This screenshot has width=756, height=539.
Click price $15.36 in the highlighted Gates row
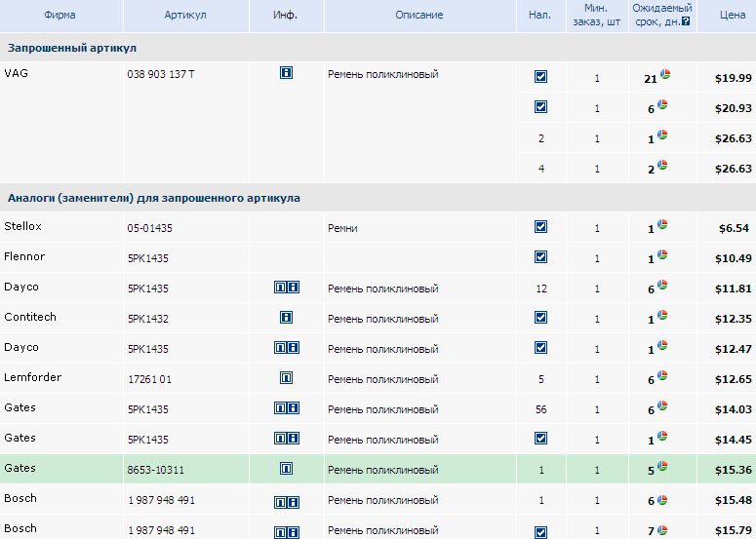coord(734,470)
